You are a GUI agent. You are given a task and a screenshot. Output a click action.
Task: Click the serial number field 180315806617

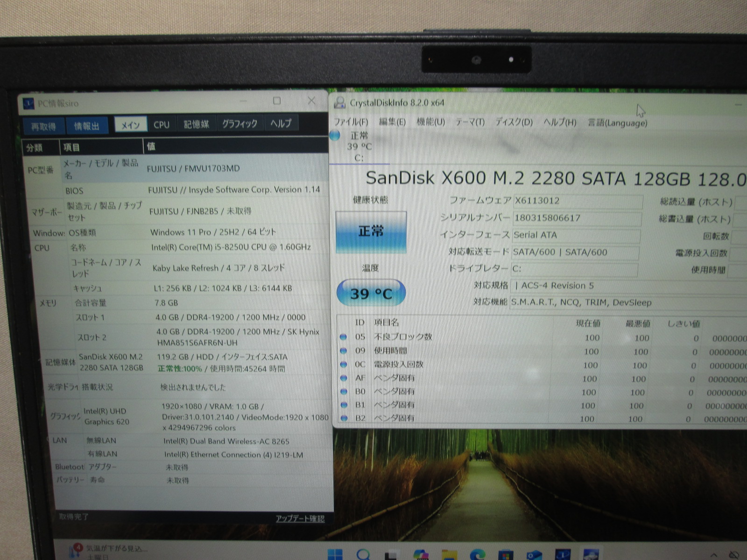point(577,218)
